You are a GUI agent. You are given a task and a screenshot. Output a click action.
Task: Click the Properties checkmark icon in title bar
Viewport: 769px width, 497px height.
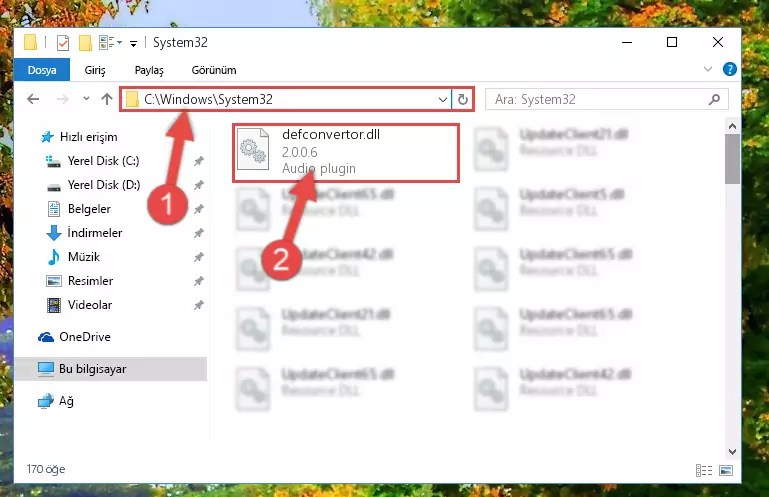pyautogui.click(x=63, y=43)
